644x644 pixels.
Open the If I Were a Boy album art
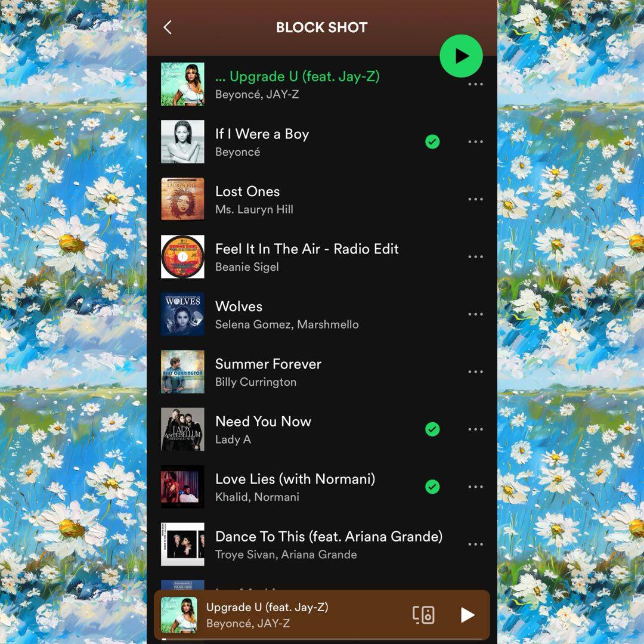pos(182,142)
